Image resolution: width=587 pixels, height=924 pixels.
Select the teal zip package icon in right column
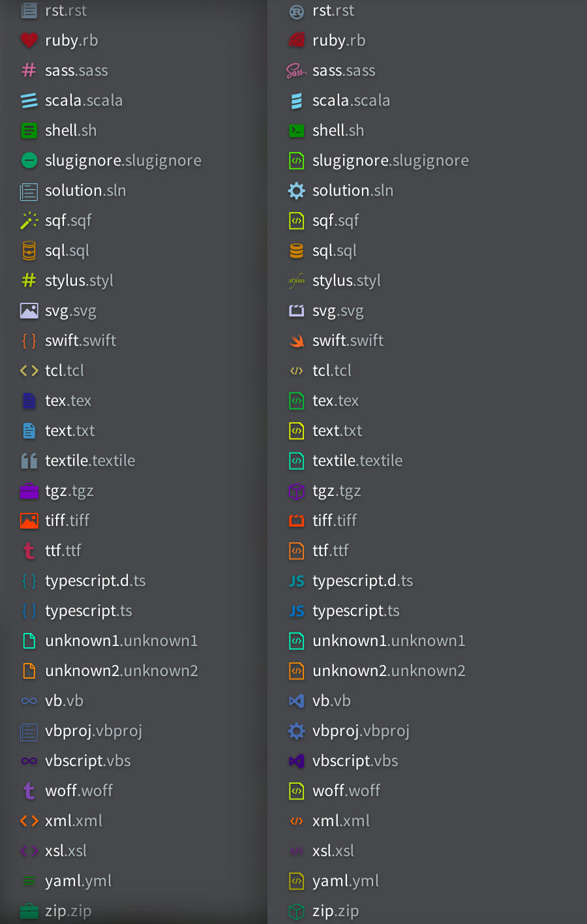(x=297, y=911)
